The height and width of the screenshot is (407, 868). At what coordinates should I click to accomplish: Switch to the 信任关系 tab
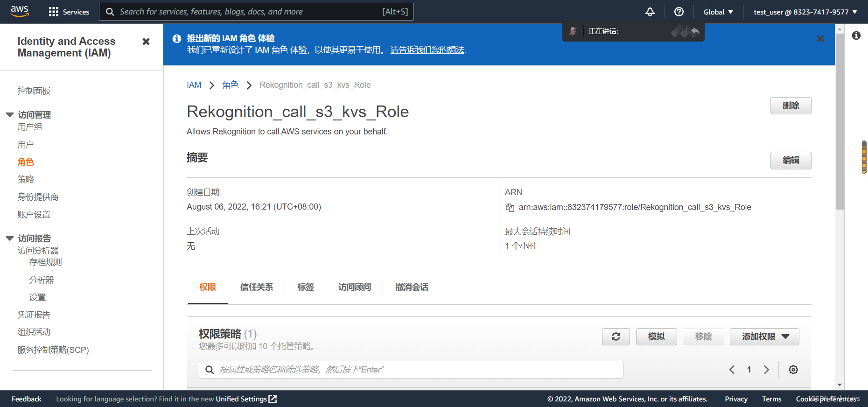click(257, 287)
